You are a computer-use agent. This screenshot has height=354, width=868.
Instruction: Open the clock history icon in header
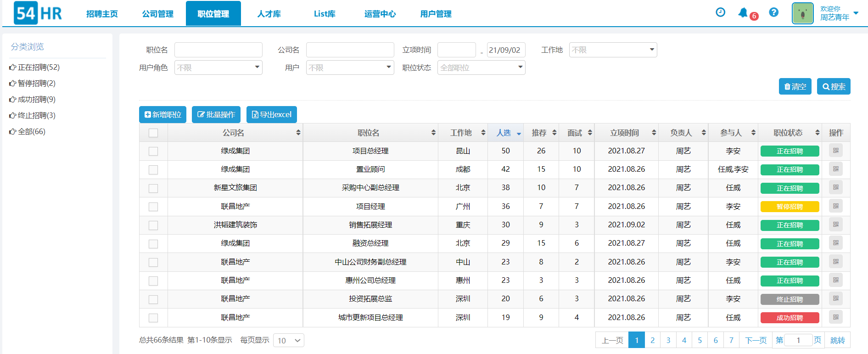721,12
